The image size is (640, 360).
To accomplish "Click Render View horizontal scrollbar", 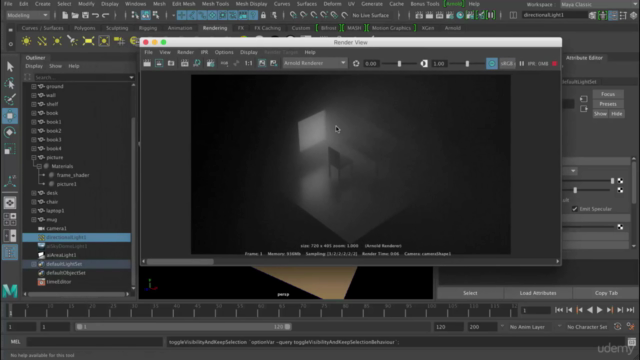I will pyautogui.click(x=180, y=262).
